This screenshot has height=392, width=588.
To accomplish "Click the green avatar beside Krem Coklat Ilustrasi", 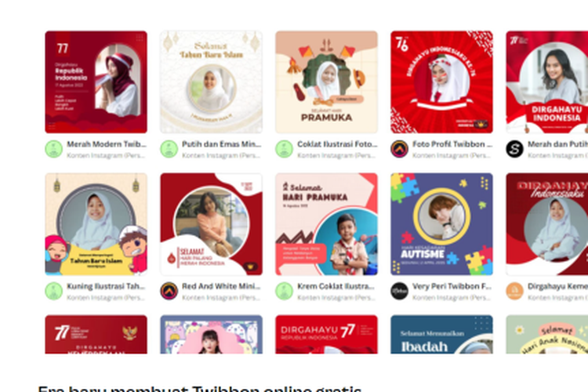I will pos(285,291).
